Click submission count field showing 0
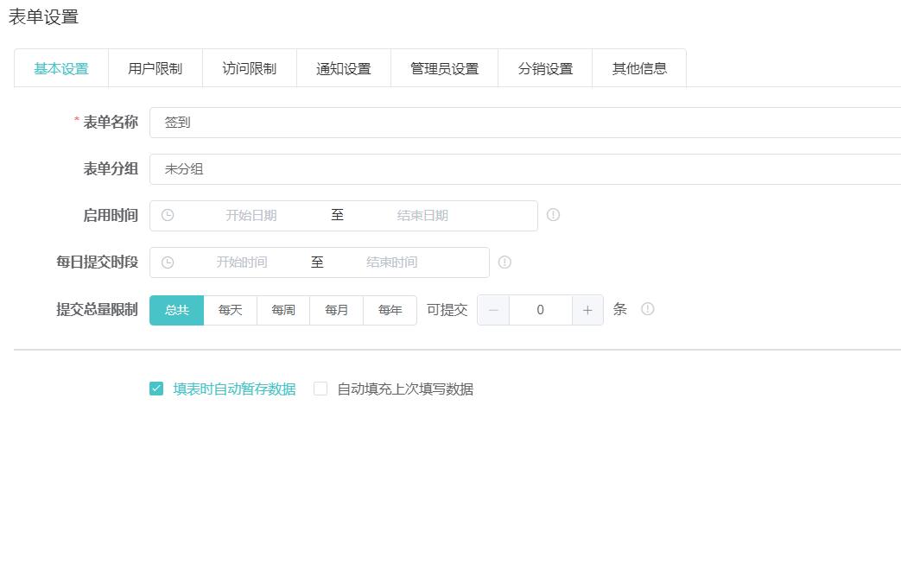 540,310
